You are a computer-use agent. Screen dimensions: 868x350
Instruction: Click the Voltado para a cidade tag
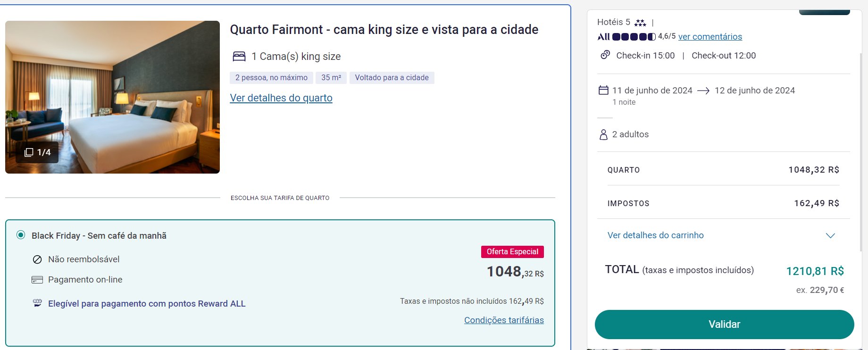392,78
